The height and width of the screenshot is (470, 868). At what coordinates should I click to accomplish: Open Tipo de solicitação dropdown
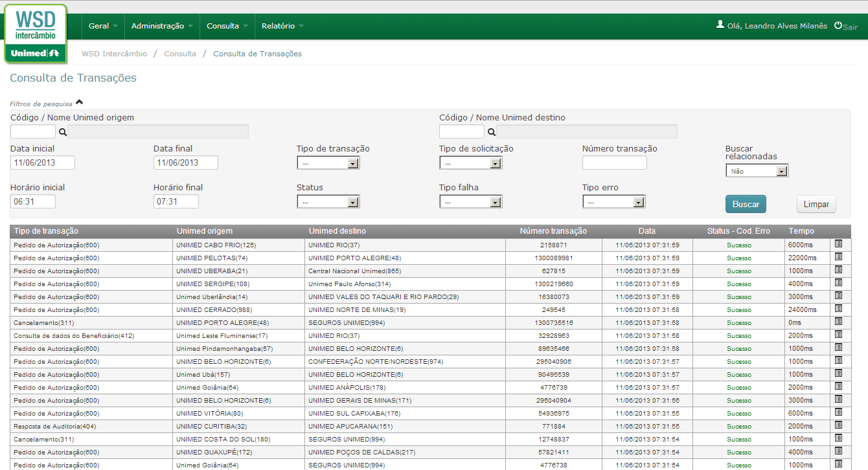pyautogui.click(x=471, y=163)
